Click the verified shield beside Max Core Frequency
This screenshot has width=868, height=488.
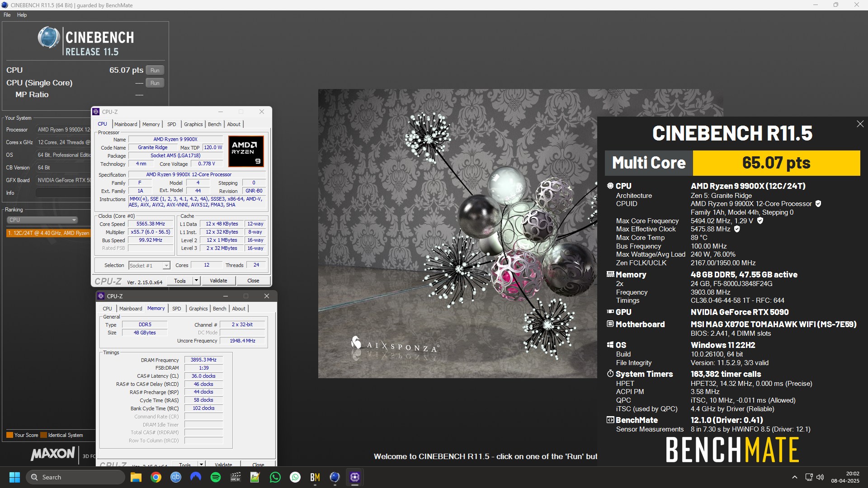tap(760, 221)
